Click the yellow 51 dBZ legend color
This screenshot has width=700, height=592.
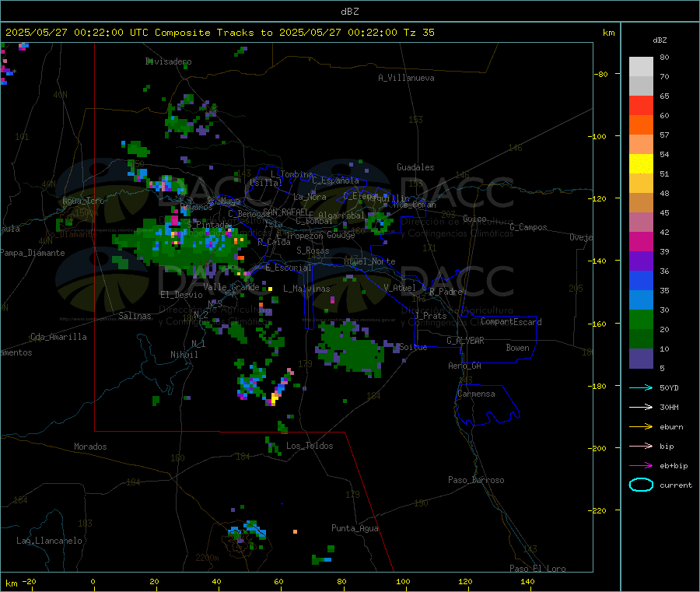tap(641, 164)
